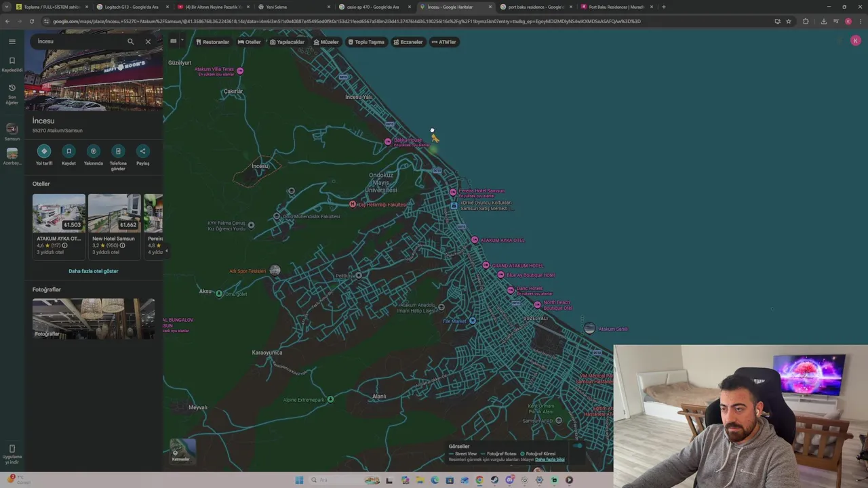The height and width of the screenshot is (488, 868).
Task: Open the Google Maps hamburger menu
Action: coord(12,41)
